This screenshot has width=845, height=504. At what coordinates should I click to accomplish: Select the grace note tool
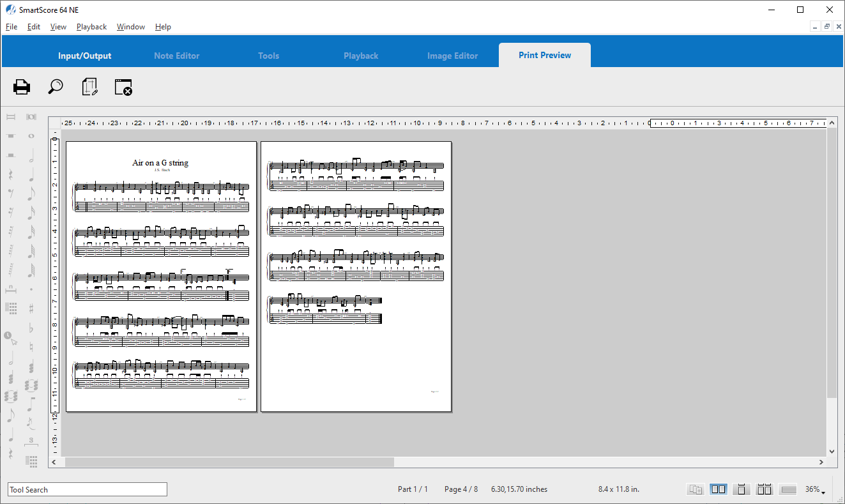click(31, 422)
